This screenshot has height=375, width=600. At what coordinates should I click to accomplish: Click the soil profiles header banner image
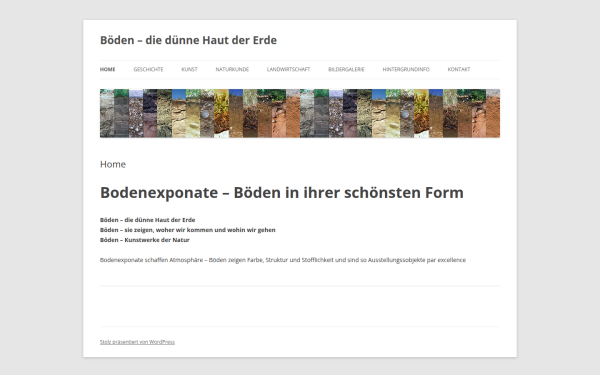[x=300, y=113]
